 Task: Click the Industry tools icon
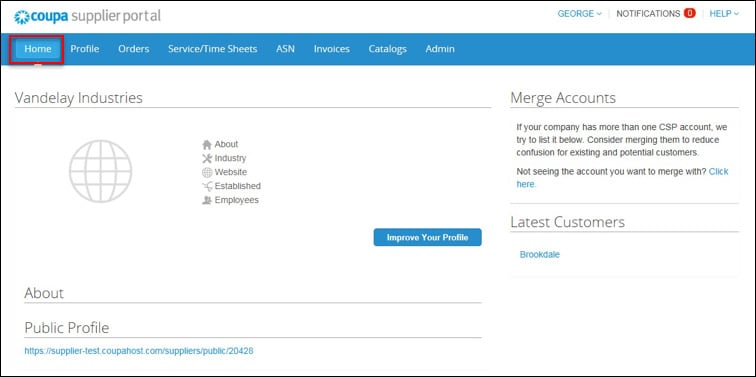pos(207,159)
